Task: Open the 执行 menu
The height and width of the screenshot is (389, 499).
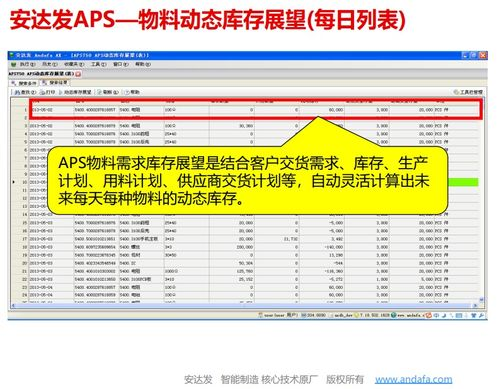Action: [x=27, y=64]
